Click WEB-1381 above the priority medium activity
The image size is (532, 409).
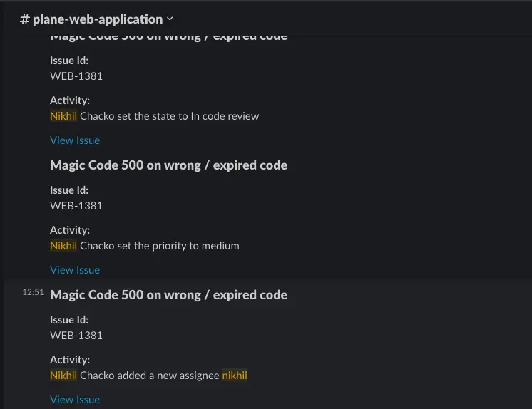(x=76, y=206)
